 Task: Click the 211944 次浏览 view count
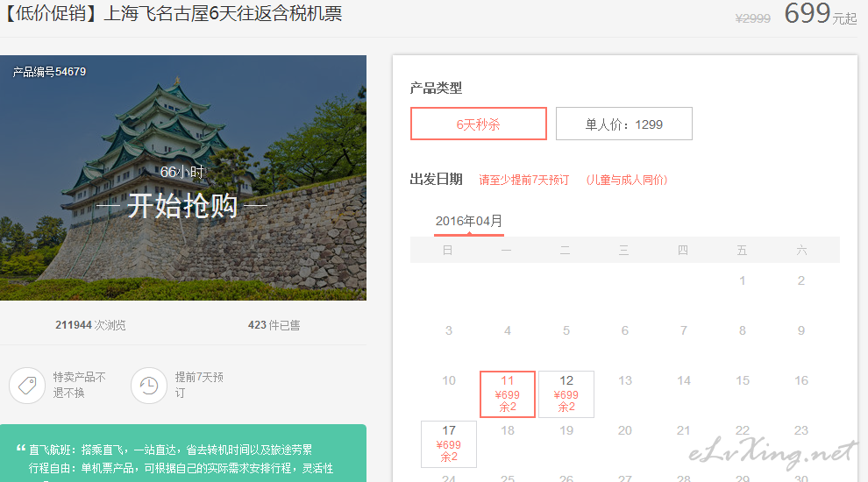[x=90, y=325]
